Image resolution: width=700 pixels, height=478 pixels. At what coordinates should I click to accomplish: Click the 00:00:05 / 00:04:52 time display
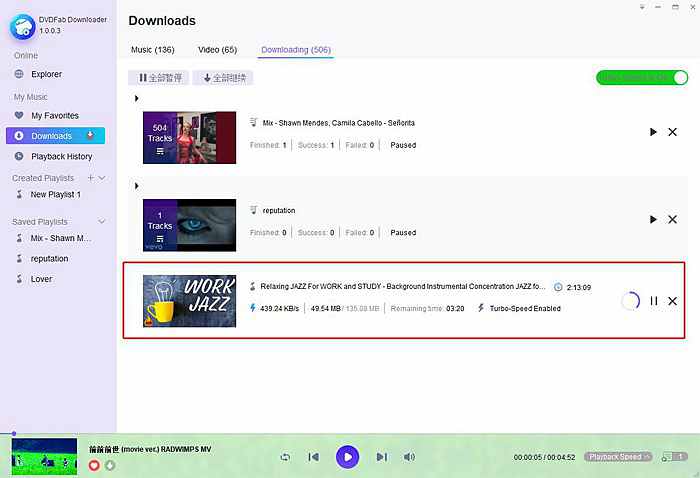(x=544, y=457)
